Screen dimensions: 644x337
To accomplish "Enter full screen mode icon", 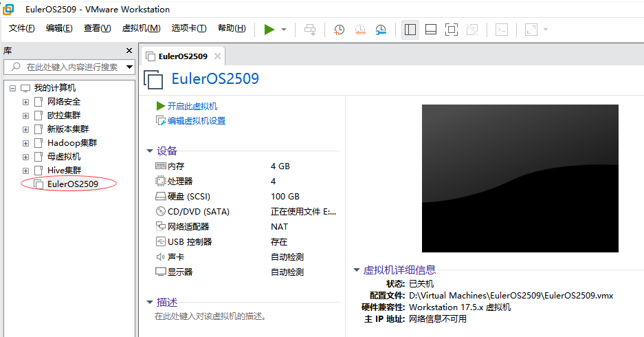I will point(452,30).
